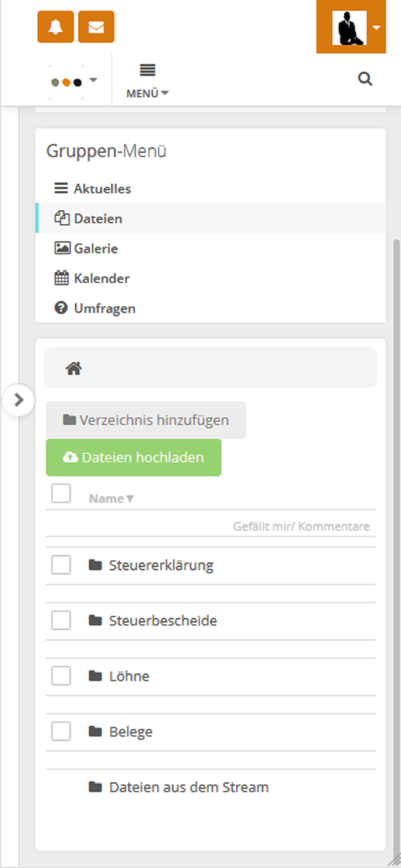Viewport: 401px width, 868px height.
Task: Click the hamburger icon above MENÜ
Action: click(146, 71)
